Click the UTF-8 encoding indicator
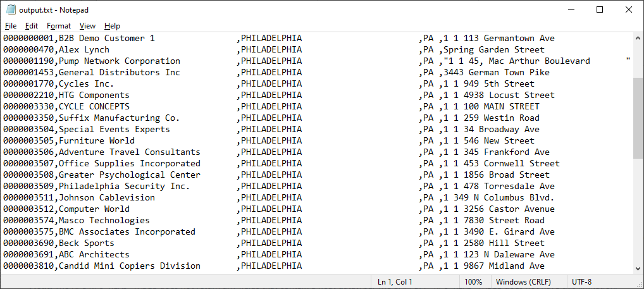644x289 pixels. click(581, 281)
